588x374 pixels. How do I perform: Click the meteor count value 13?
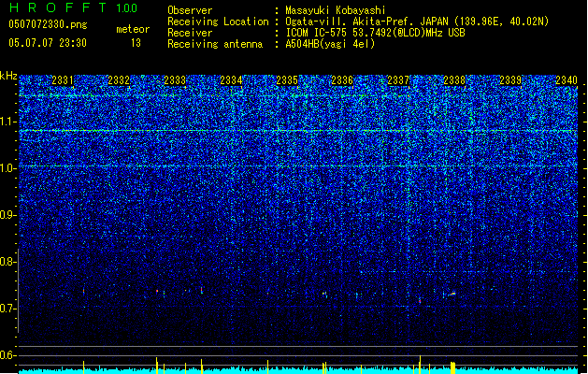(x=136, y=43)
